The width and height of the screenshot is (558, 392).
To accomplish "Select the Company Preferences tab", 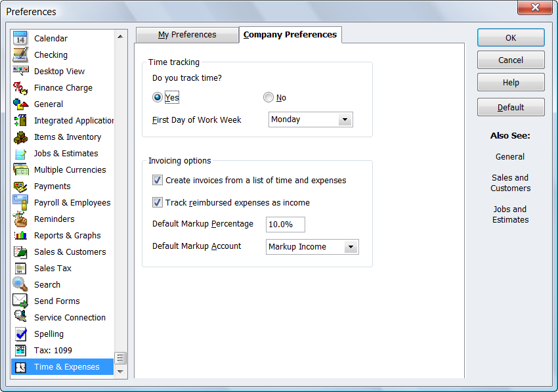I will 290,35.
